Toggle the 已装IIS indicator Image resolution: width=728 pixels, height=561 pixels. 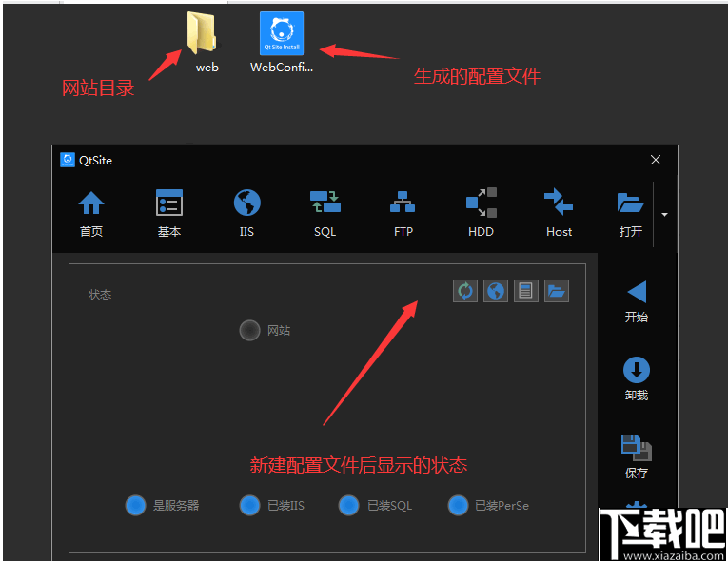click(x=249, y=505)
